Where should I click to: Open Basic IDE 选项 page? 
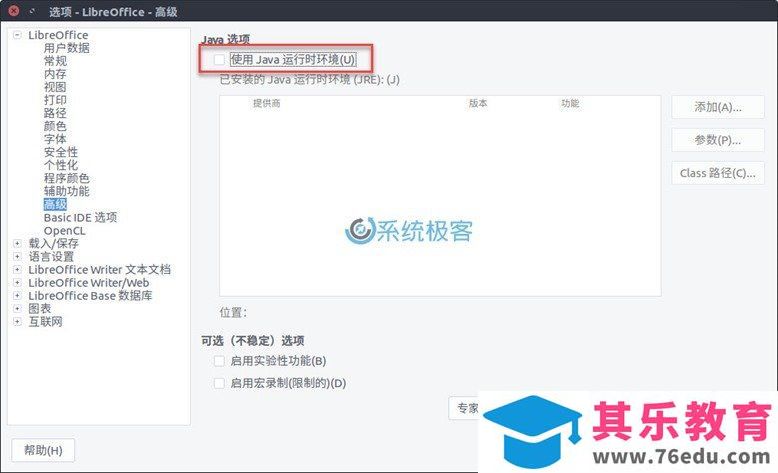coord(80,217)
